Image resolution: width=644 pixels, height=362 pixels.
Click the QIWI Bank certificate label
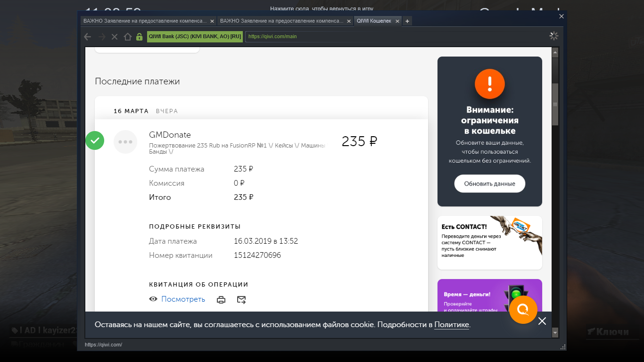[x=195, y=36]
